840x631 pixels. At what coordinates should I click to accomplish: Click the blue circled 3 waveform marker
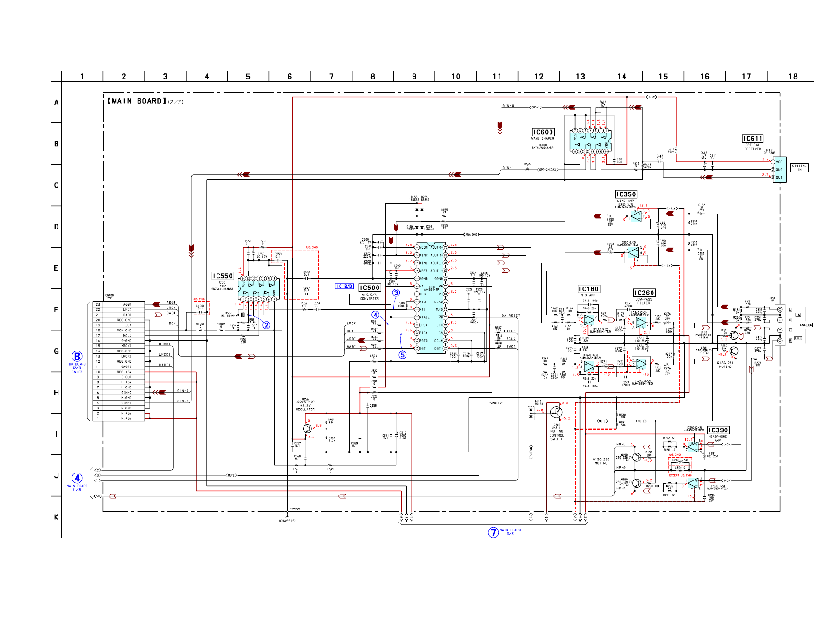tap(396, 293)
